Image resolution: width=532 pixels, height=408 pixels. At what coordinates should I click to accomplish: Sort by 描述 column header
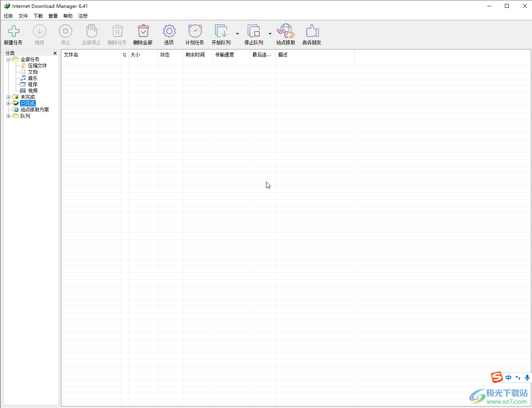click(315, 55)
